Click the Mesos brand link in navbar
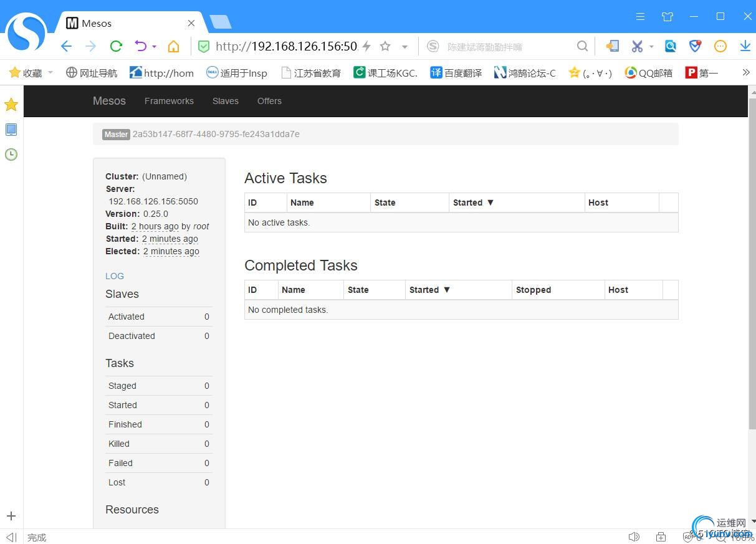The height and width of the screenshot is (544, 756). (x=109, y=101)
